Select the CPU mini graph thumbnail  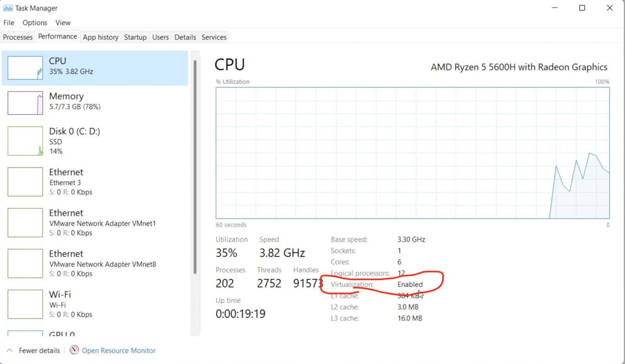25,68
